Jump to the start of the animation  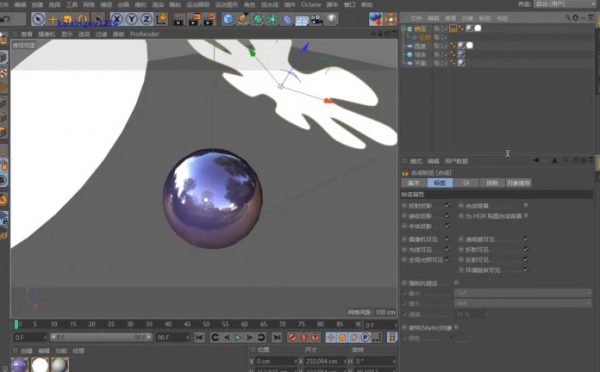[199, 338]
